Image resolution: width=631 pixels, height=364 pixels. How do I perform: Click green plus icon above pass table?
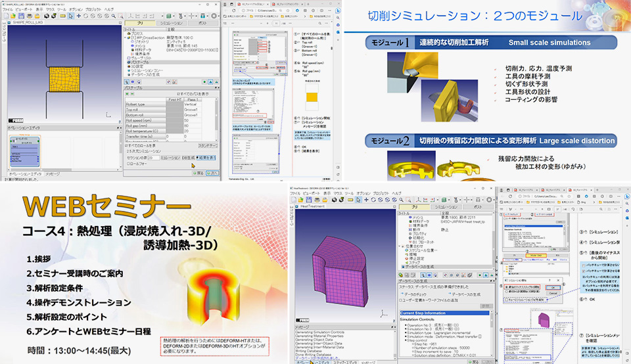click(127, 94)
